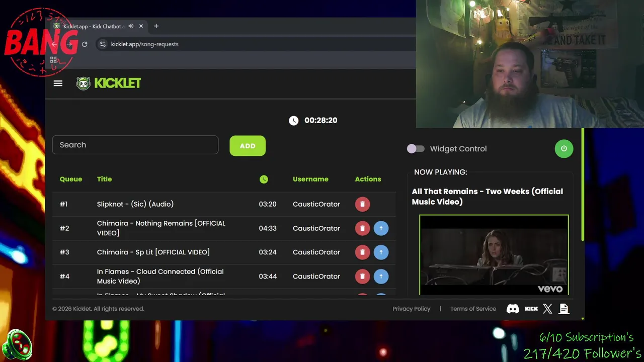Image resolution: width=644 pixels, height=362 pixels.
Task: Click the vevo logo on the video
Action: point(550,289)
